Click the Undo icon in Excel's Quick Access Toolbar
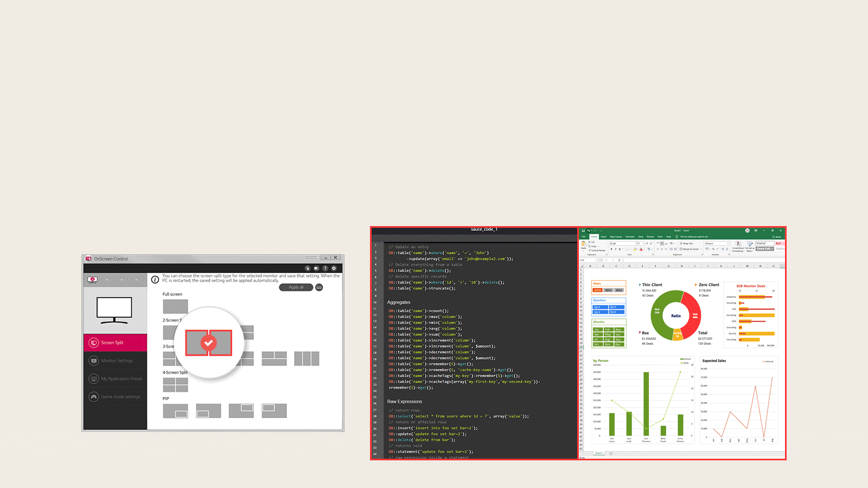Screen dimensions: 868x488 click(589, 230)
